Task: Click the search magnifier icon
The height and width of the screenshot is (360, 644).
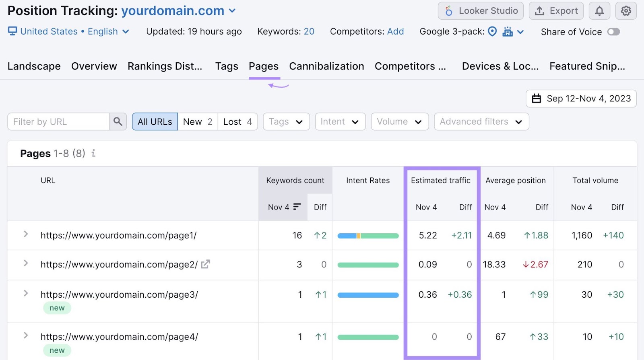Action: coord(118,121)
